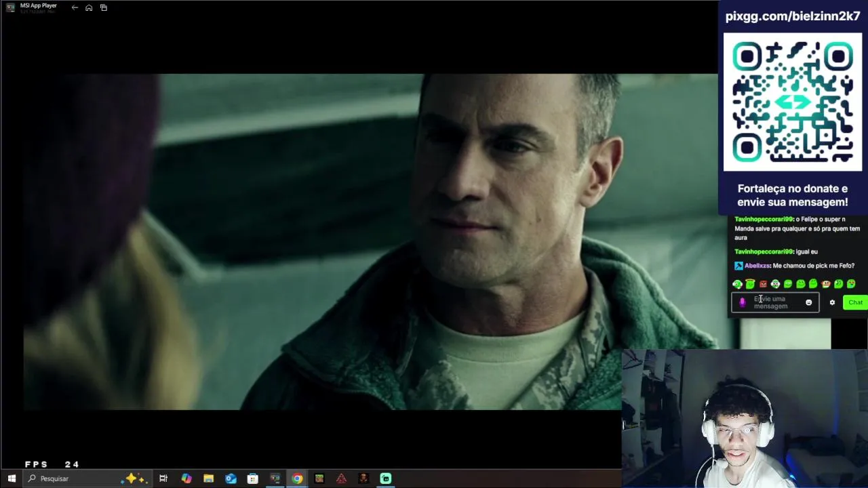Click the pixgg.com/bielzinn2k7 link text
The image size is (868, 488).
click(x=793, y=17)
